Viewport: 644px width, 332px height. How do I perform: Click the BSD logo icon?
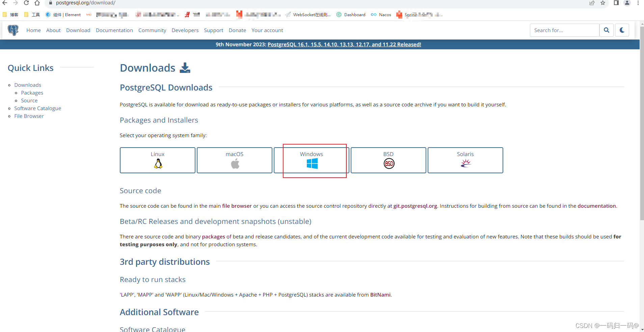389,164
